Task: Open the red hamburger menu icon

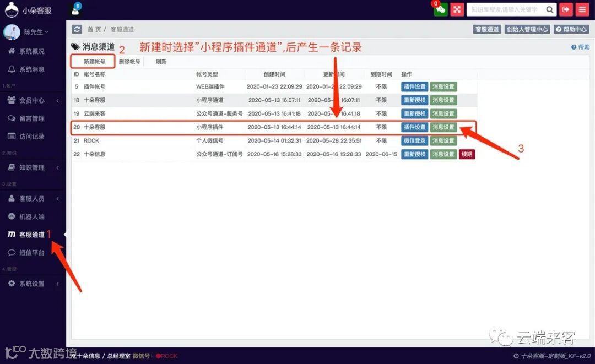Action: 582,9
